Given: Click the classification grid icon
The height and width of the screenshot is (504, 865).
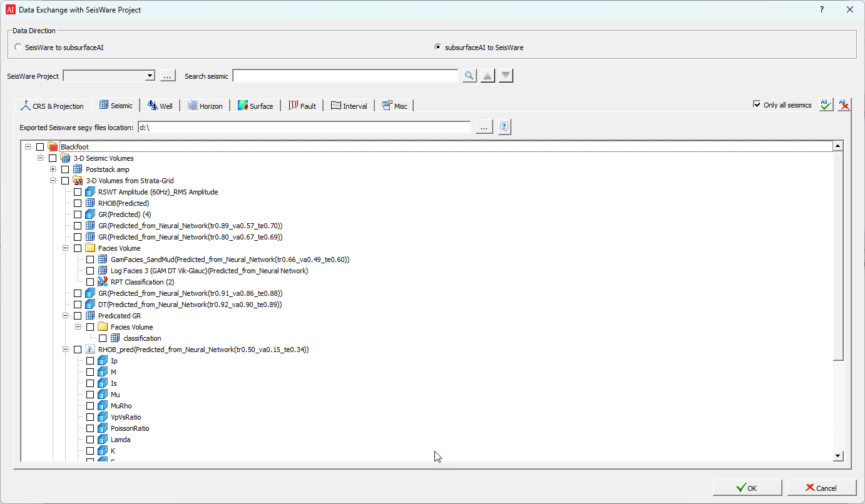Looking at the screenshot, I should [x=116, y=338].
